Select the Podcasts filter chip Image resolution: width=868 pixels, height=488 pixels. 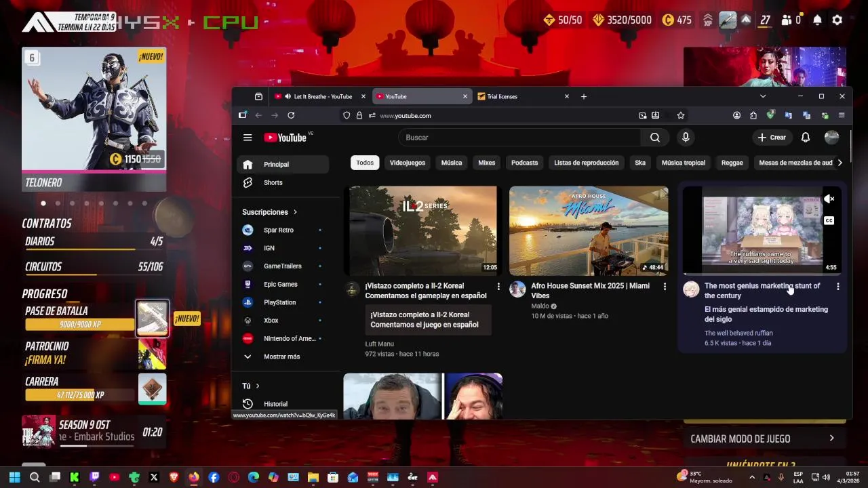click(x=524, y=163)
